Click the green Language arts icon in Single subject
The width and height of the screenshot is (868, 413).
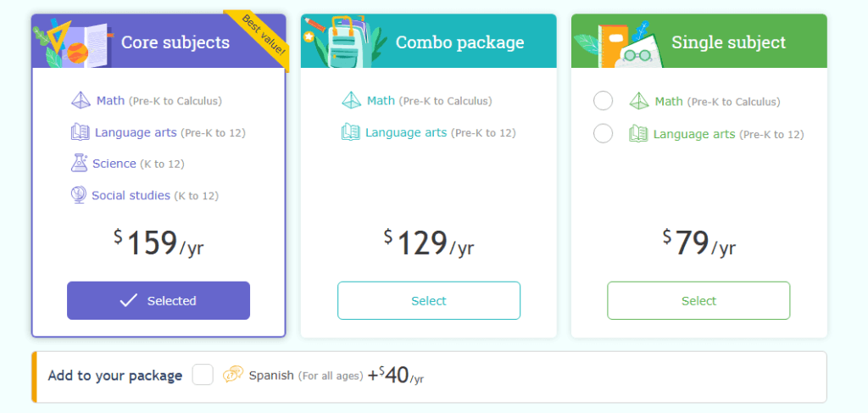638,134
